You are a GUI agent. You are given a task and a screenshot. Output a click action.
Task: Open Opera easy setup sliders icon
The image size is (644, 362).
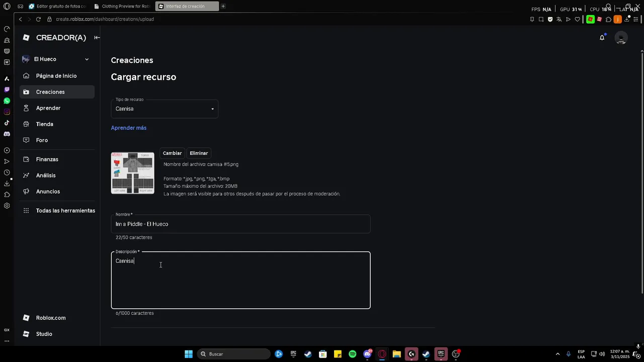tap(635, 19)
